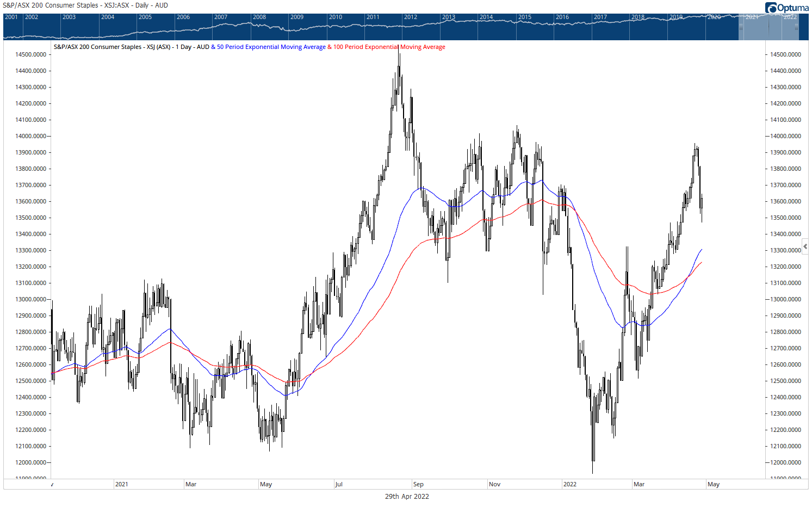Click the 13000.0000 label on left price axis

(30, 299)
